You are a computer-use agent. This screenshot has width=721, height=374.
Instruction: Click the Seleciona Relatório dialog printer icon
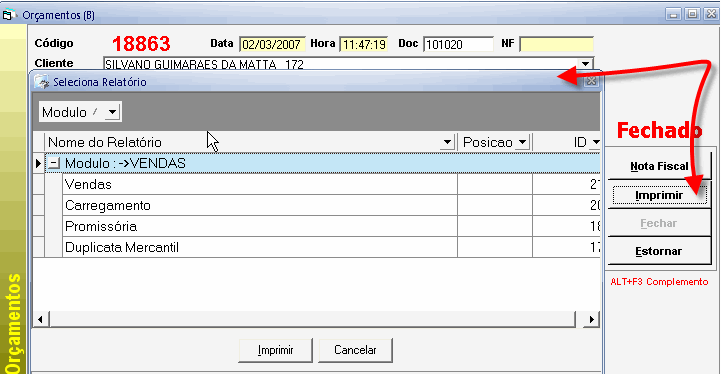pyautogui.click(x=42, y=81)
